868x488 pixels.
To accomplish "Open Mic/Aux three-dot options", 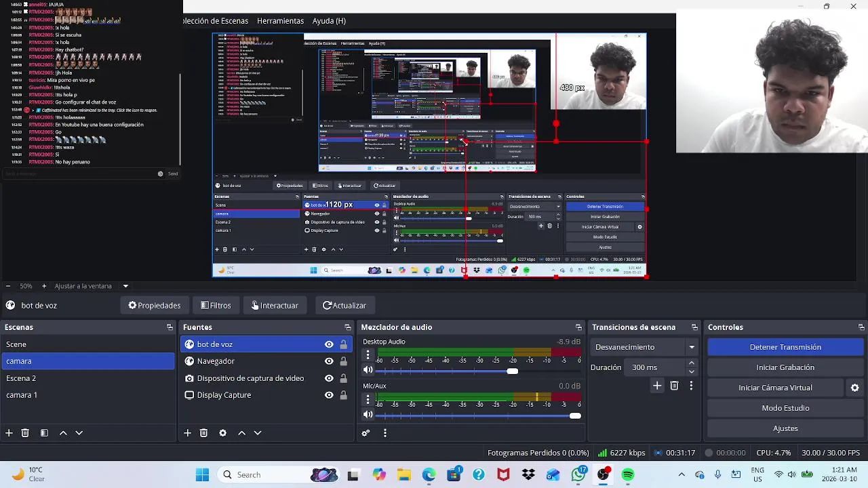I will click(368, 399).
